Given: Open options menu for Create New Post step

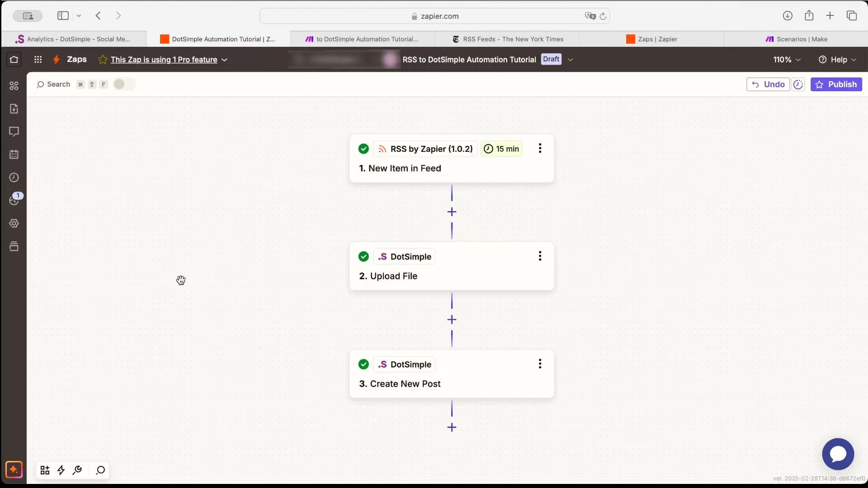Looking at the screenshot, I should (x=540, y=364).
